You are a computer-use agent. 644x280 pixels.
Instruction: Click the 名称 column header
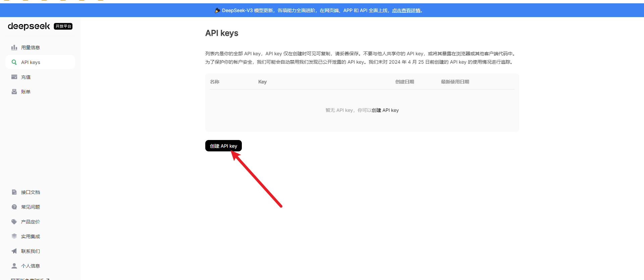pyautogui.click(x=215, y=82)
